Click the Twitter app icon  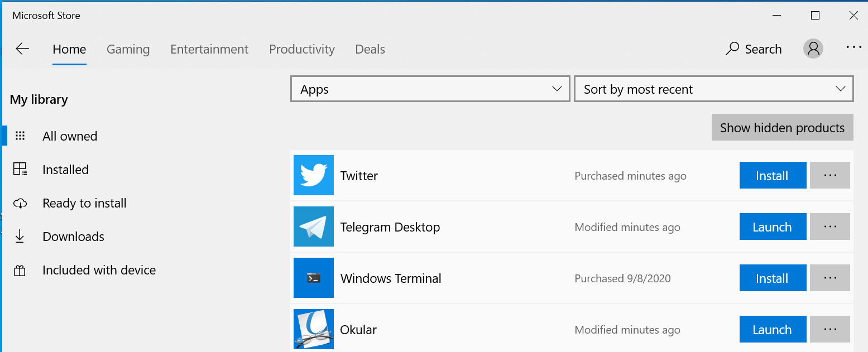coord(314,175)
